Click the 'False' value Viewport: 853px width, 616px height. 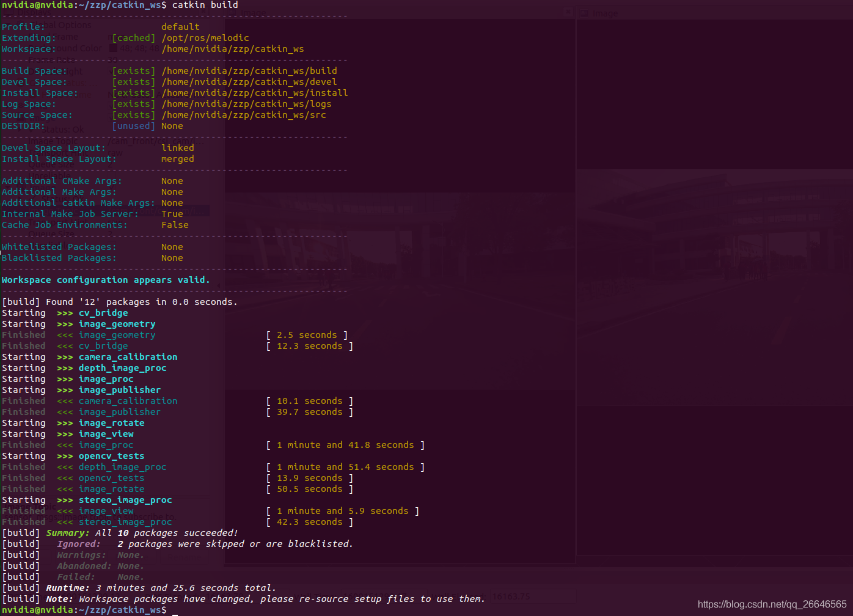pos(175,225)
